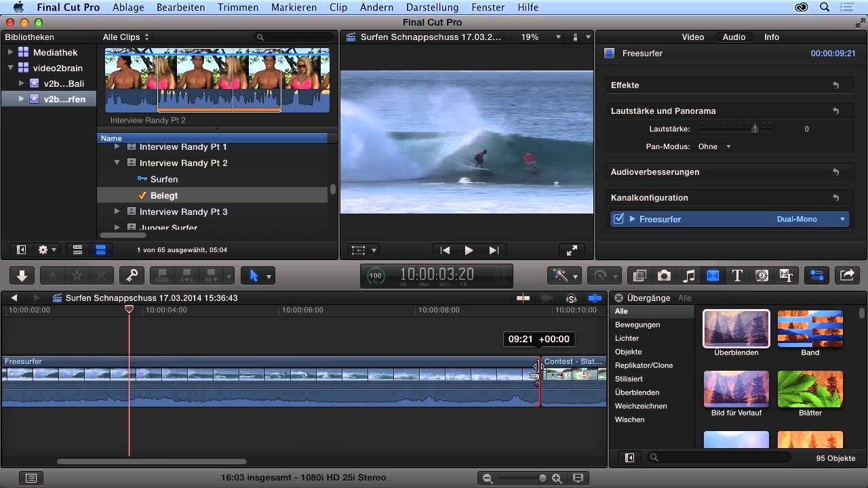Open the keyword editor key icon
Image resolution: width=868 pixels, height=488 pixels.
(132, 276)
